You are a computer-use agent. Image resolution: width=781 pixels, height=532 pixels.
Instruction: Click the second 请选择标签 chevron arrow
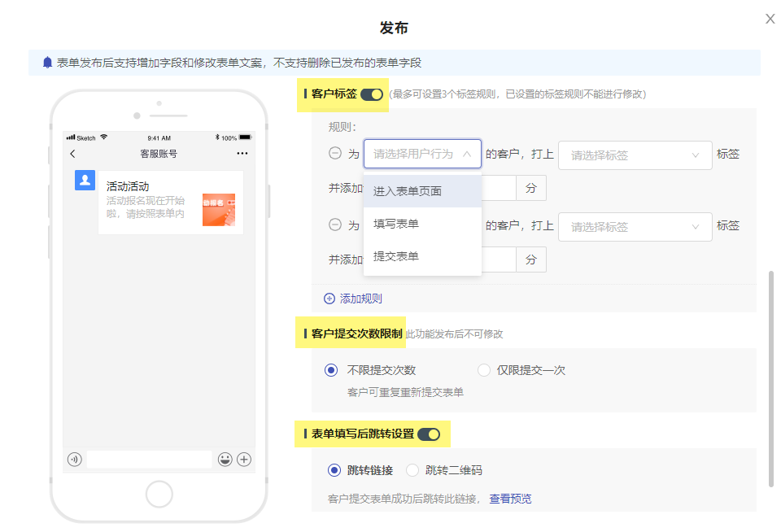point(696,227)
